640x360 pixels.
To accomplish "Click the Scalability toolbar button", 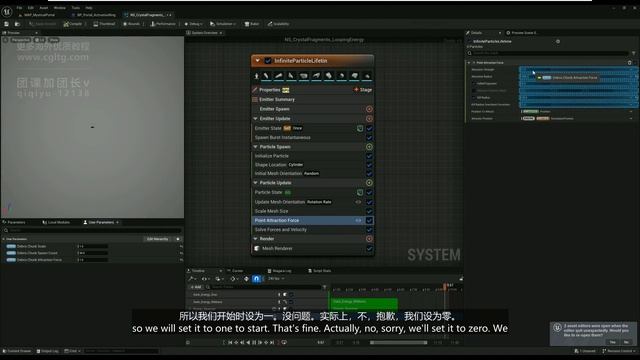I will 278,24.
